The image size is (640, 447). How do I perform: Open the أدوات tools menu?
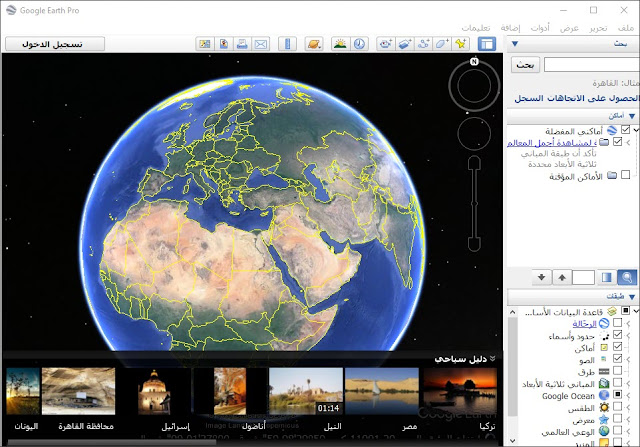[x=540, y=28]
